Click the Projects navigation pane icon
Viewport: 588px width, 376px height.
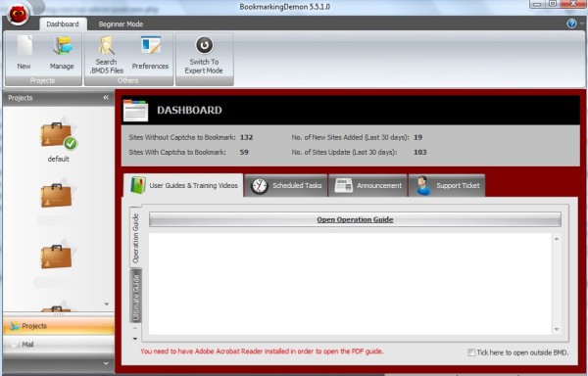click(x=15, y=326)
